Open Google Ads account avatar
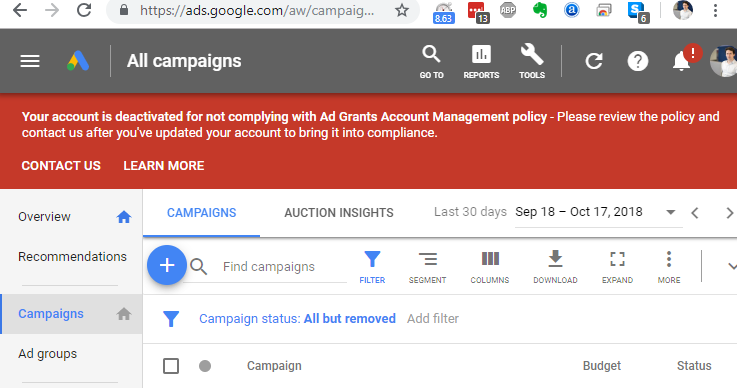The width and height of the screenshot is (737, 388). click(724, 61)
